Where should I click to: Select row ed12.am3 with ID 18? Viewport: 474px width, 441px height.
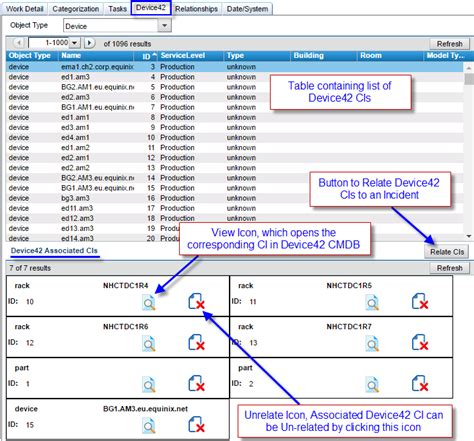tap(234, 218)
